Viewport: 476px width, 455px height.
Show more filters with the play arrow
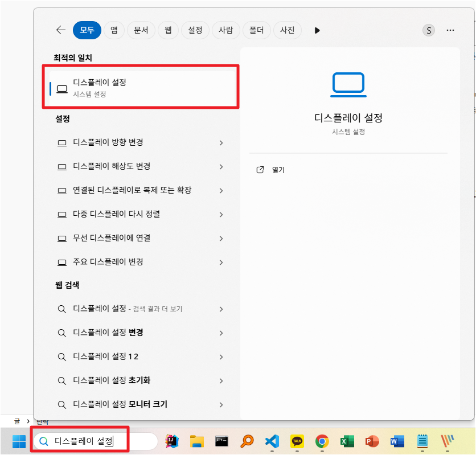point(317,30)
